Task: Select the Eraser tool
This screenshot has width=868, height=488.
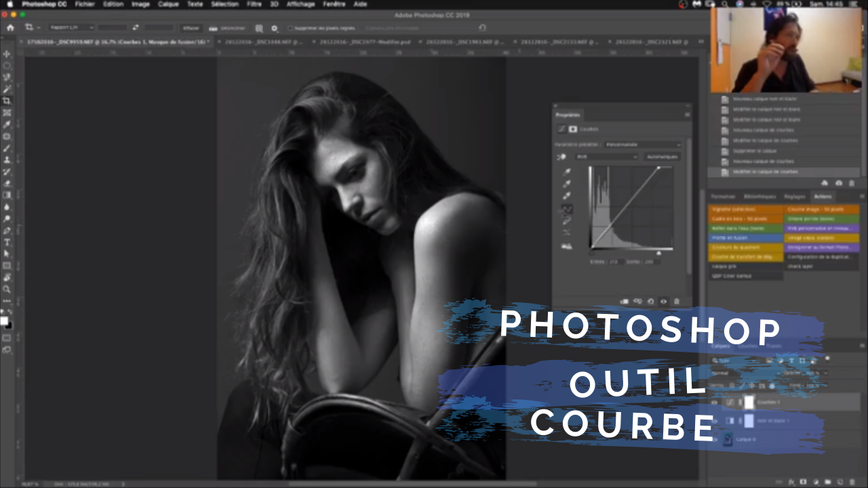Action: click(7, 184)
